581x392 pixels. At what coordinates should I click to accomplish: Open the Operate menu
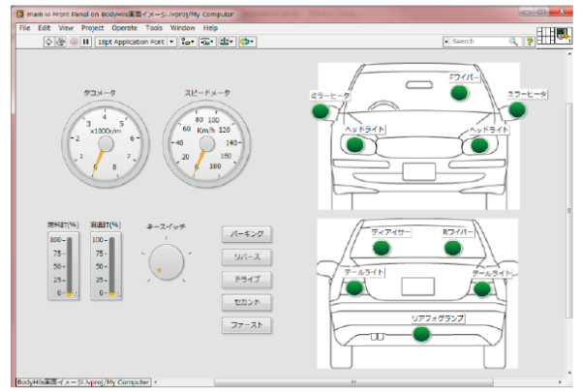(125, 28)
